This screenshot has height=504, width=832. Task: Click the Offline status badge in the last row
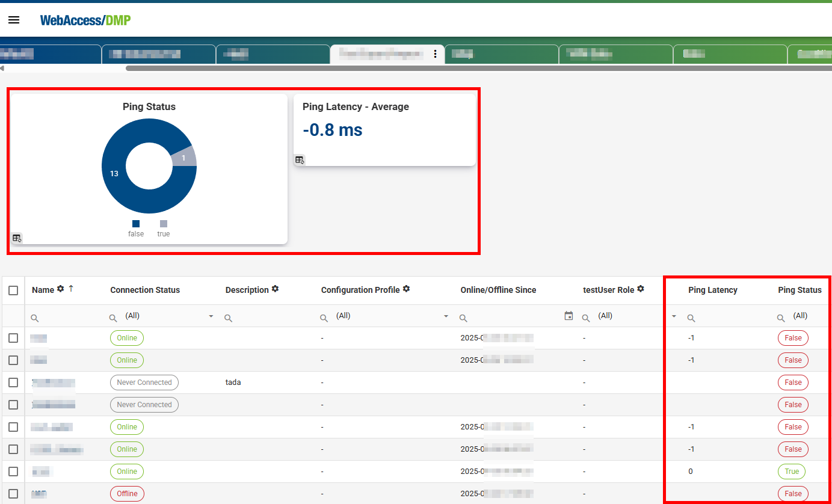point(127,493)
